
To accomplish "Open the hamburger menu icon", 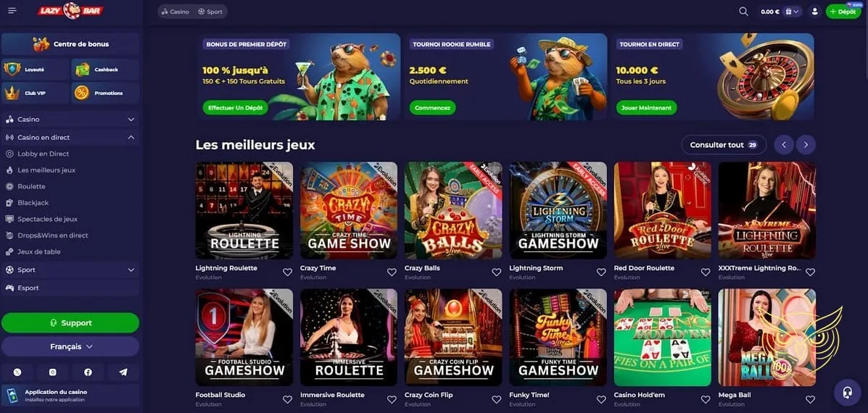I will 12,11.
